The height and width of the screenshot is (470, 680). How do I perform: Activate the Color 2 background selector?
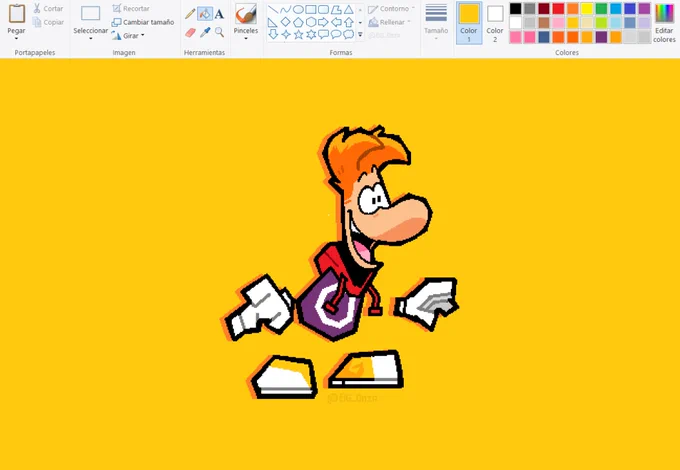coord(495,23)
